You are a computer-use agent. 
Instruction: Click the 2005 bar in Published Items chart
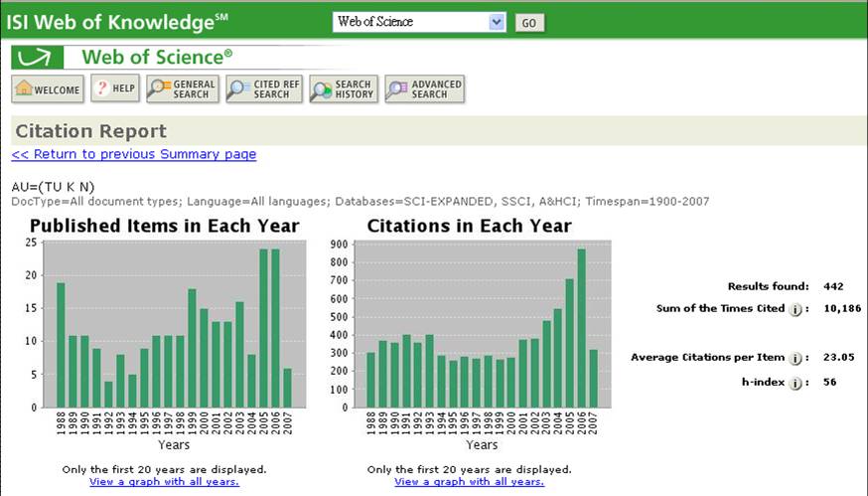(263, 328)
